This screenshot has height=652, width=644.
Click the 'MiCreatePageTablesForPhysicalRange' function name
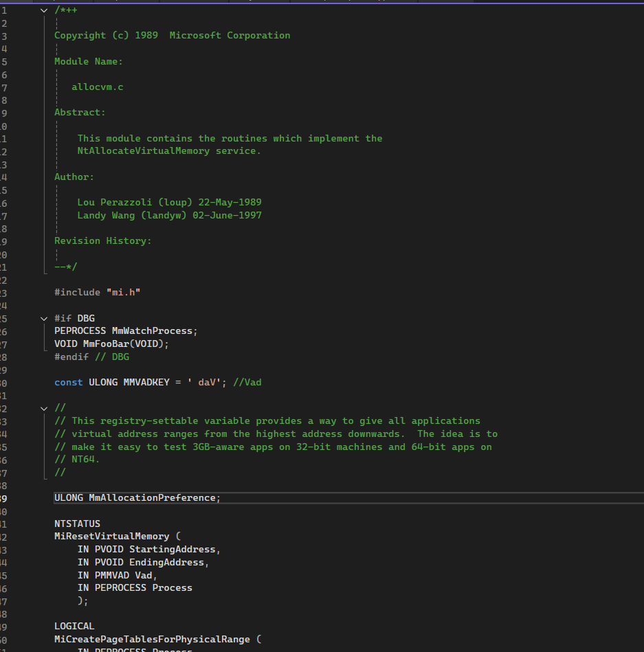(x=153, y=640)
